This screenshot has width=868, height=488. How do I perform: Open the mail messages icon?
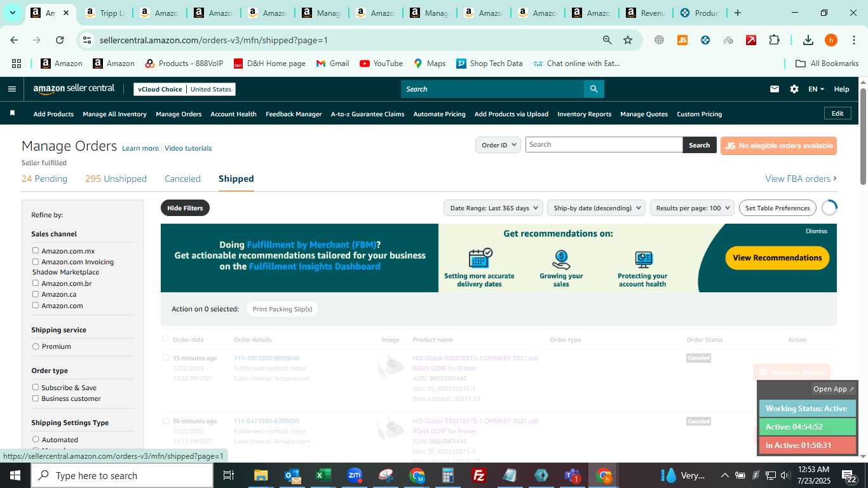click(774, 89)
